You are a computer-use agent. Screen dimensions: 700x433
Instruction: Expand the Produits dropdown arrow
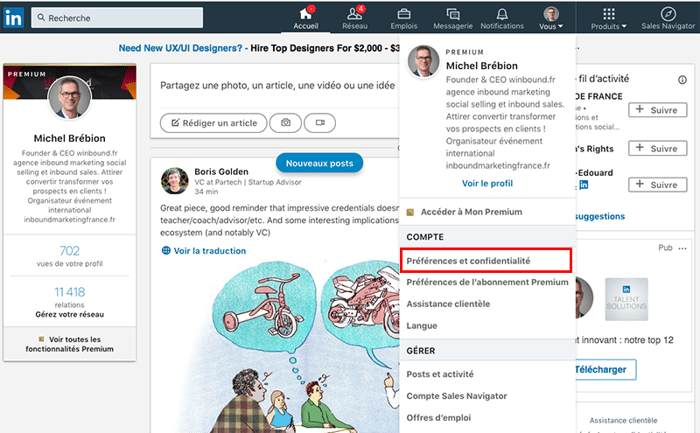pos(624,26)
